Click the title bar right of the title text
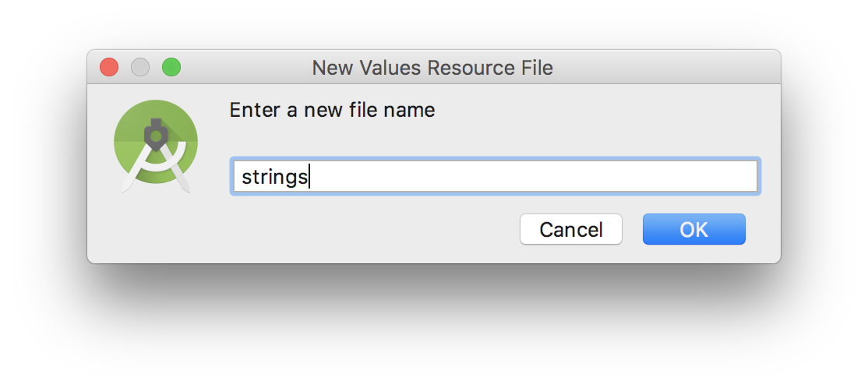Image resolution: width=868 pixels, height=388 pixels. point(665,67)
